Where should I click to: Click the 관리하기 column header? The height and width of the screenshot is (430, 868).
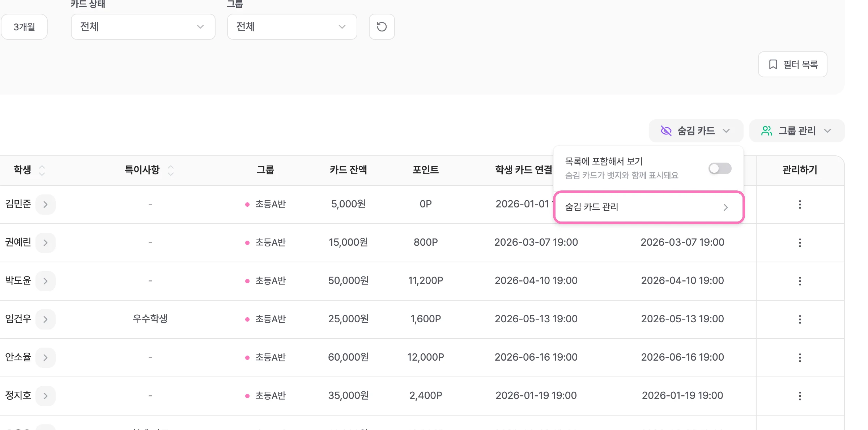click(800, 170)
